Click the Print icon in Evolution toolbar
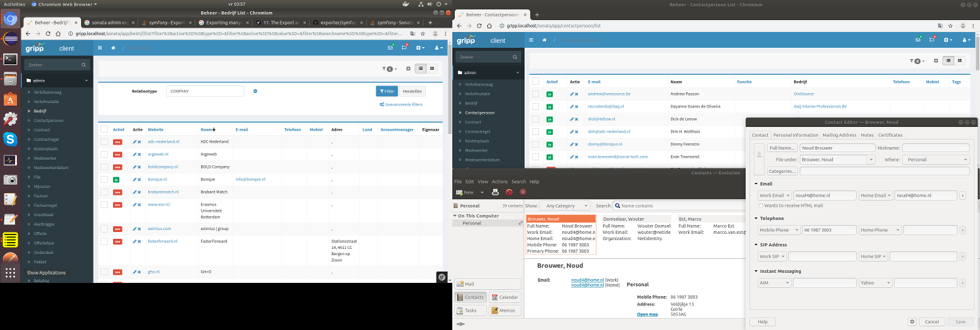Viewport: 980px width, 330px height. tap(495, 192)
